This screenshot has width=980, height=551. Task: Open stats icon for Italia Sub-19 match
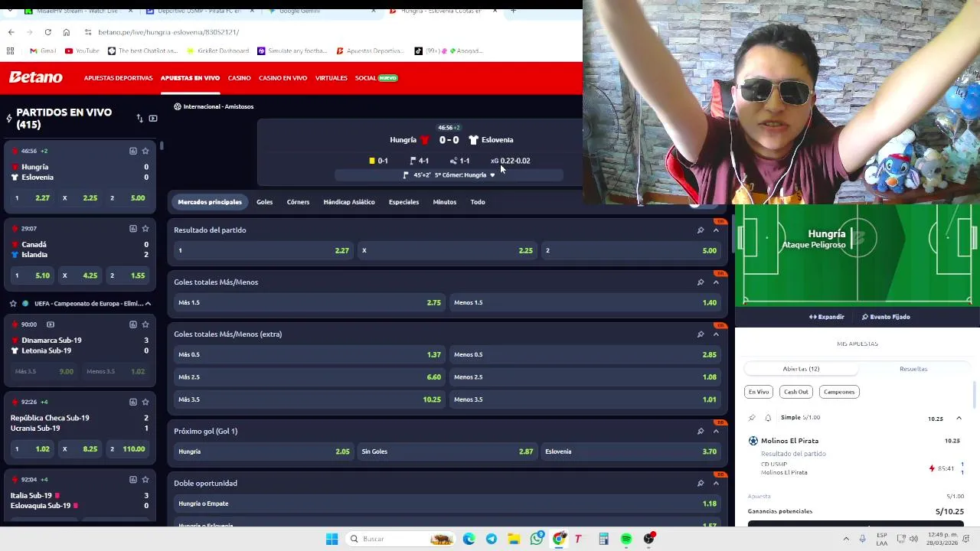point(132,479)
